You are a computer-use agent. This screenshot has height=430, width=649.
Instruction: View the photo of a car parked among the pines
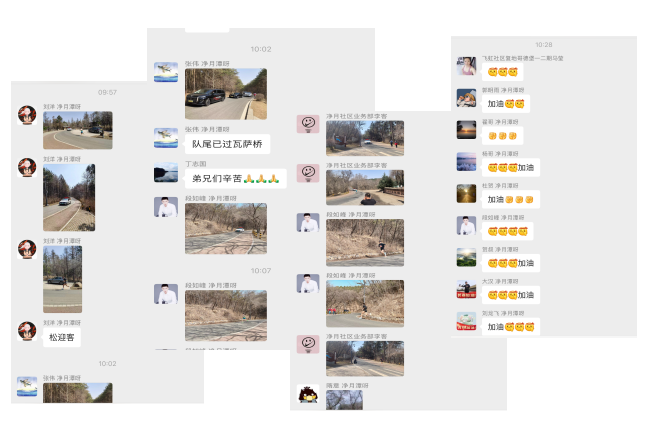(x=62, y=279)
